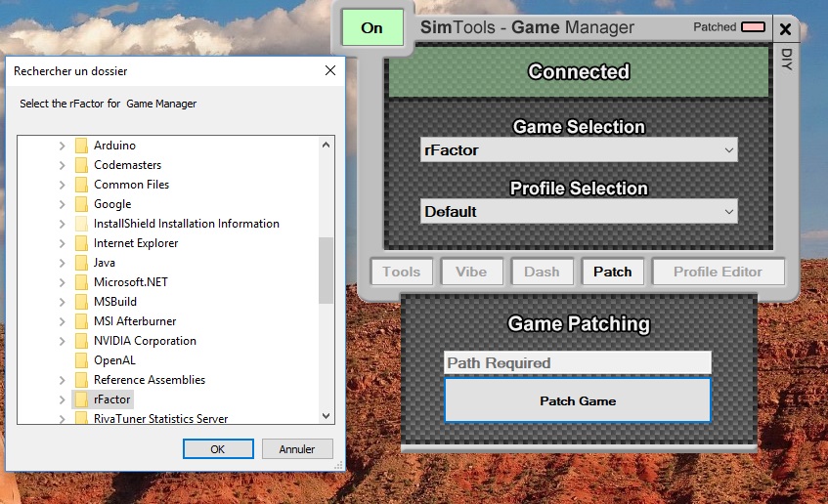Click the Patch Game button
Viewport: 828px width, 504px height.
(x=578, y=401)
